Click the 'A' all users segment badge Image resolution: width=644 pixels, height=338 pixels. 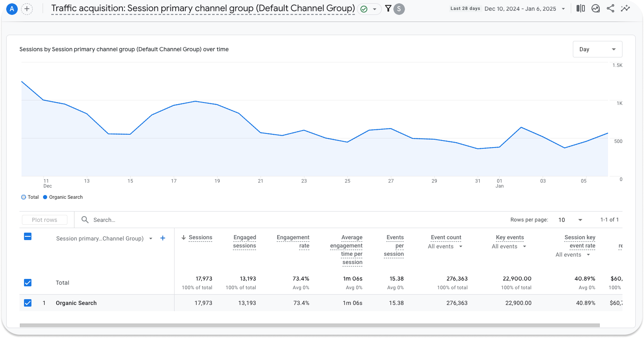pos(12,9)
